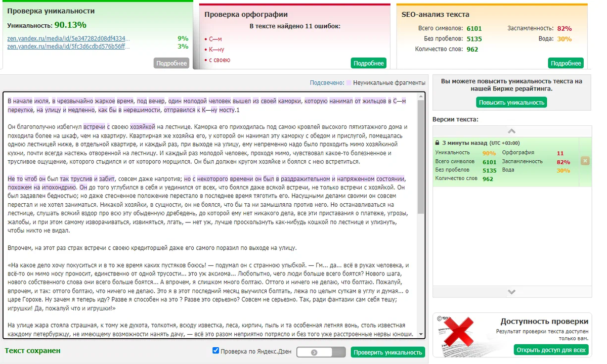
Task: Select the spelling error 'с своею' in the list
Action: (x=220, y=60)
